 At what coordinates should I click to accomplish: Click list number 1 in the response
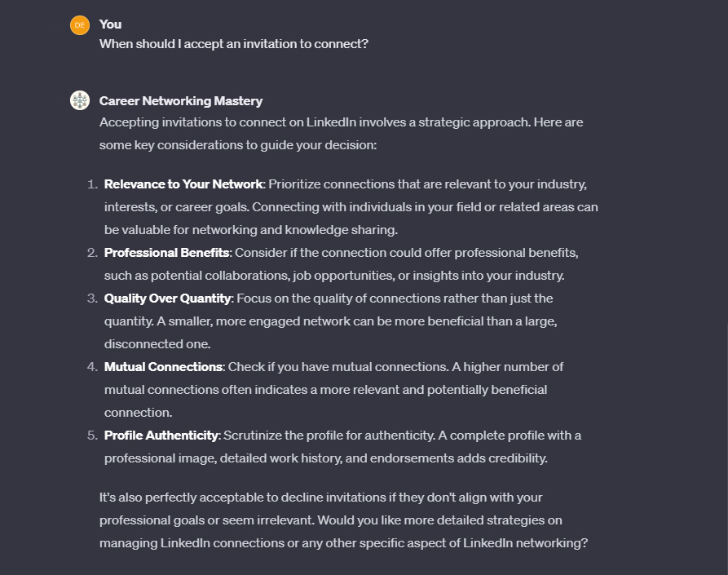[x=92, y=184]
